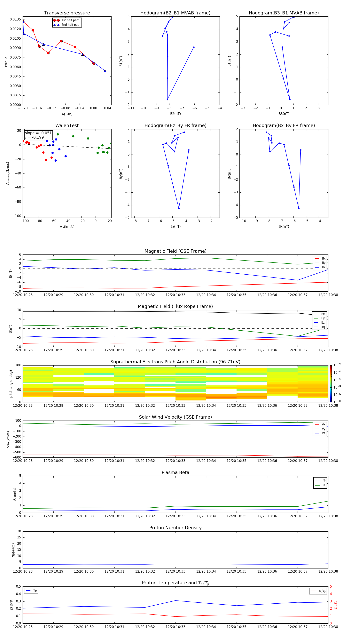Click the "Plasma Beta" plot title
The image size is (351, 644).
point(175,472)
